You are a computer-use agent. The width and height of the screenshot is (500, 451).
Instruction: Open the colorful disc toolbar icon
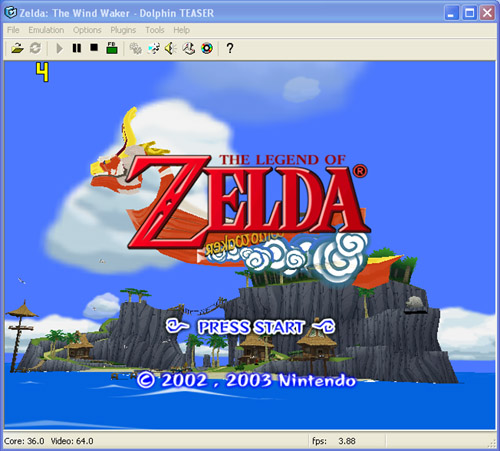pyautogui.click(x=207, y=49)
